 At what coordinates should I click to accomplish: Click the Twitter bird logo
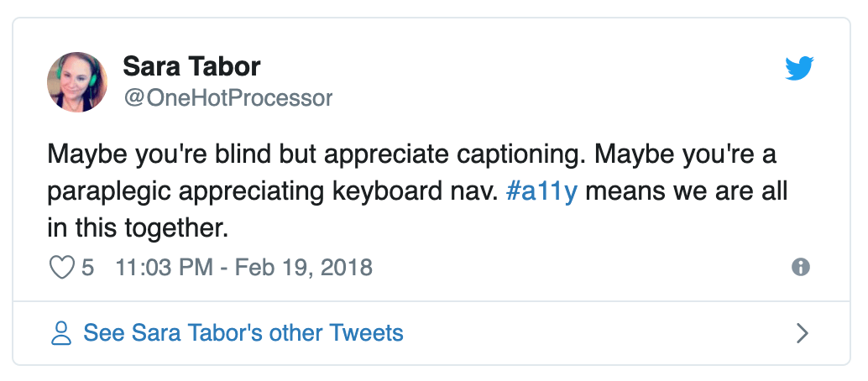(799, 68)
